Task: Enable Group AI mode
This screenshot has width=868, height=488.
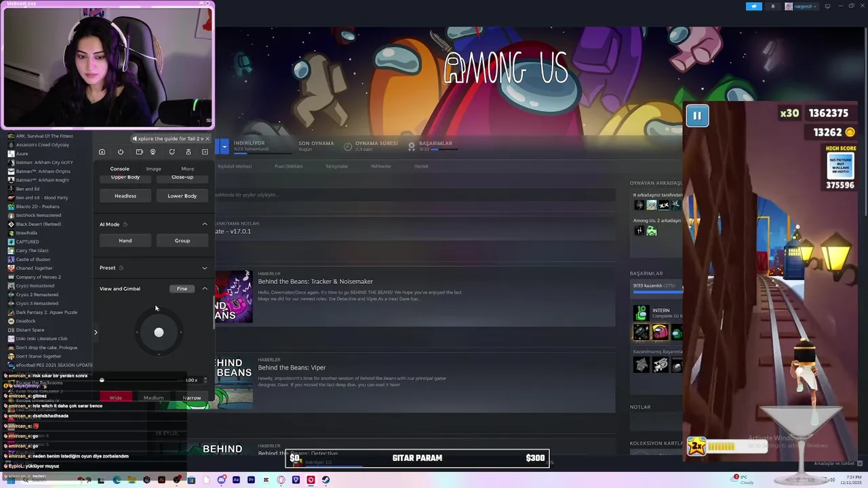Action: (x=182, y=241)
